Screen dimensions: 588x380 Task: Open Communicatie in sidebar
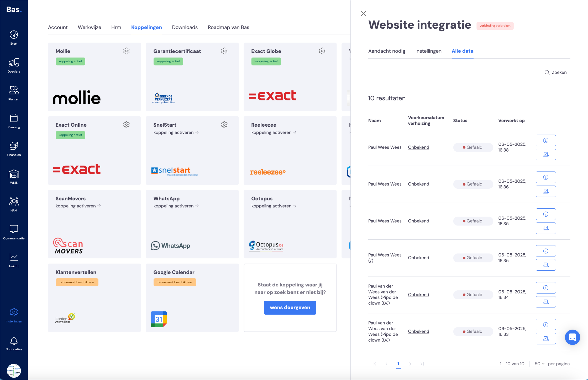[14, 233]
